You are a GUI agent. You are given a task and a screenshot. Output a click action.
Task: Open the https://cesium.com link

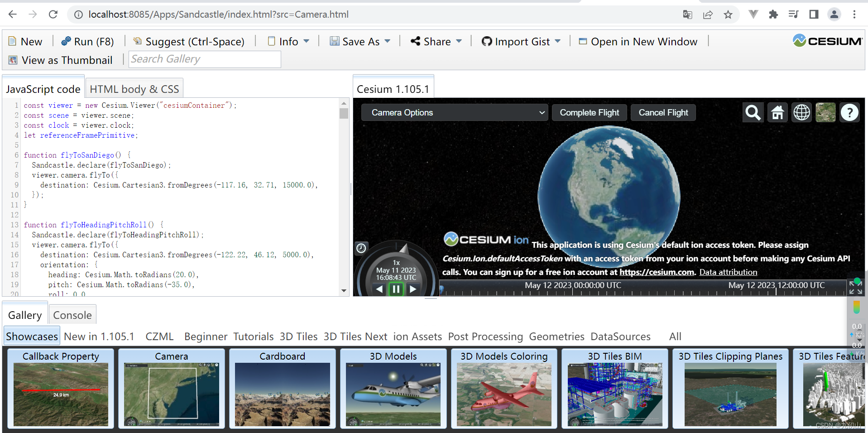[657, 272]
